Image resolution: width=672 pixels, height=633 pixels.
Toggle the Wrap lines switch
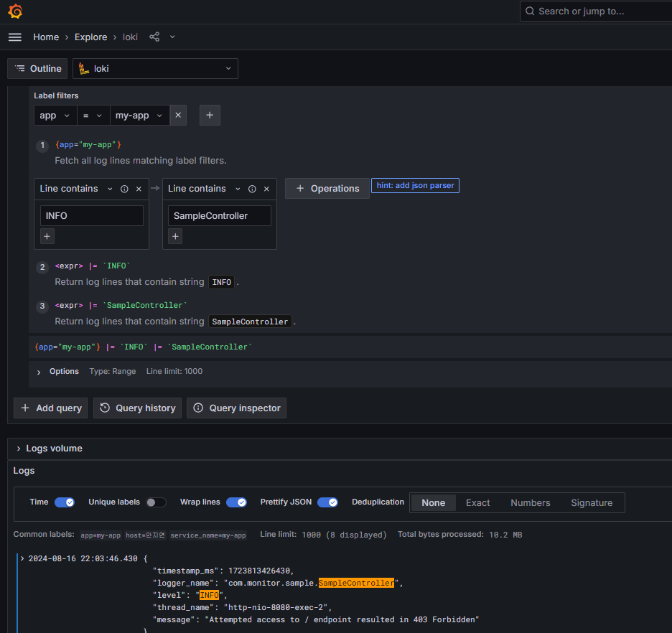coord(237,502)
